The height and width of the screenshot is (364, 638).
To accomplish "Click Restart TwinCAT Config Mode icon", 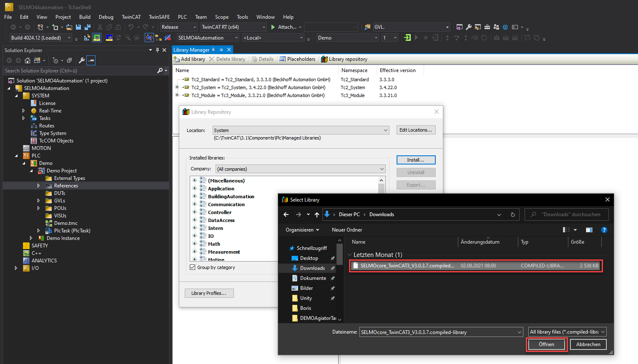I will tap(109, 38).
